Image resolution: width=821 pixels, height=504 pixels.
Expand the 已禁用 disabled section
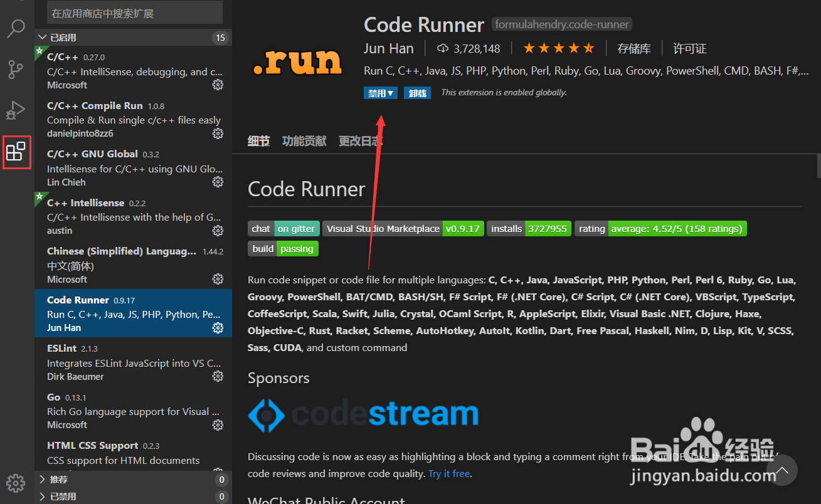point(133,496)
